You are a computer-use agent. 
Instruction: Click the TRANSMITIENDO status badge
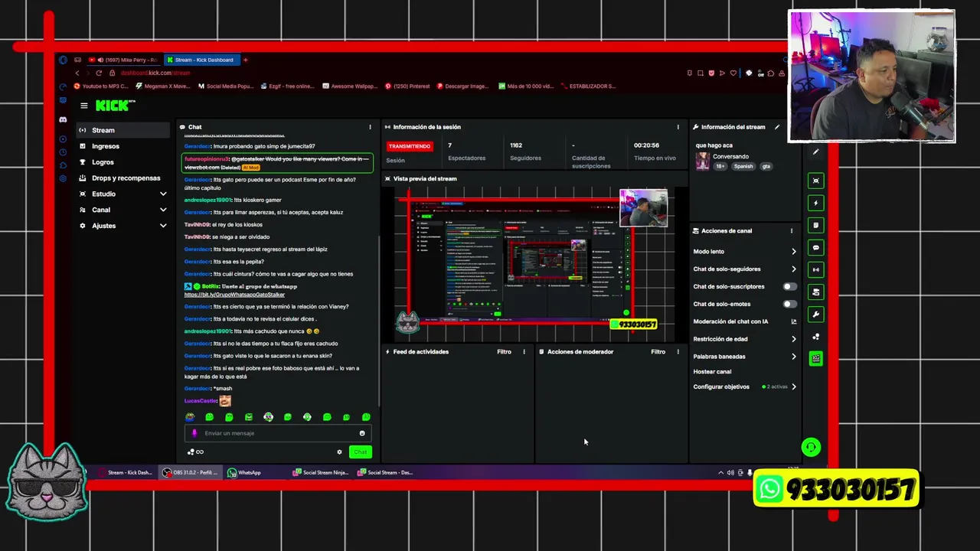(410, 146)
